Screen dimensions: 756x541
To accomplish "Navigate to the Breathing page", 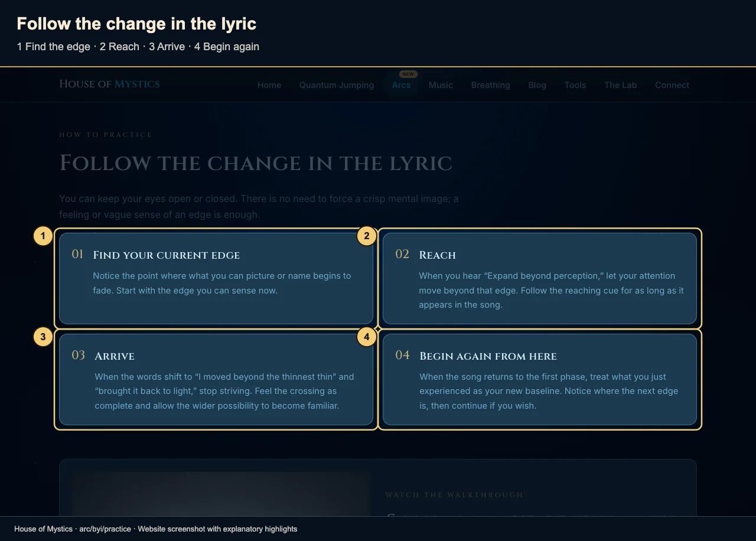I will click(x=490, y=85).
